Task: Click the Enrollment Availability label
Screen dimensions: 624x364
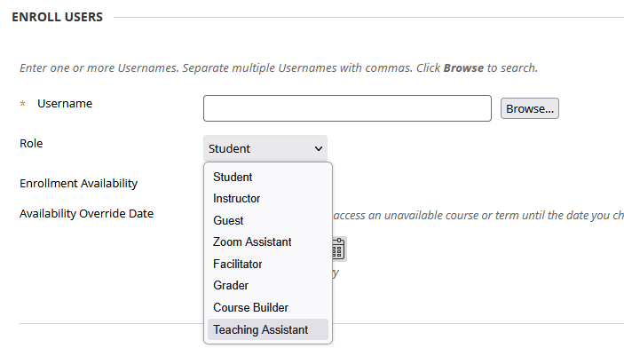Action: click(x=78, y=184)
